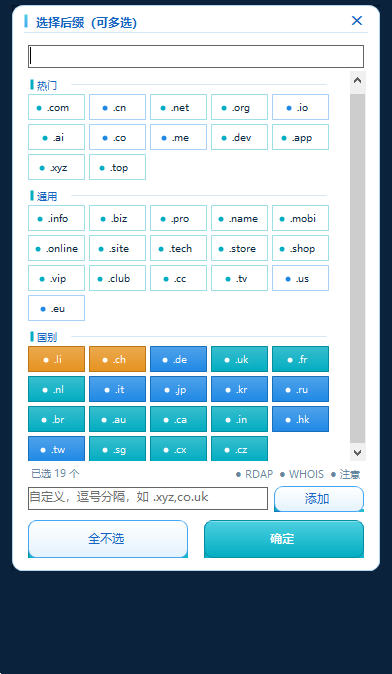
Task: Select the .online suffix
Action: [x=56, y=248]
